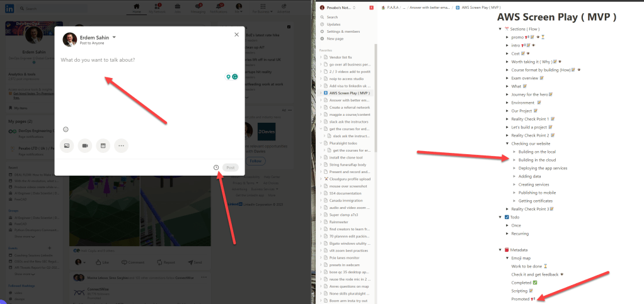Collapse 'Pluralsight todos' sidebar chevron

pyautogui.click(x=321, y=143)
